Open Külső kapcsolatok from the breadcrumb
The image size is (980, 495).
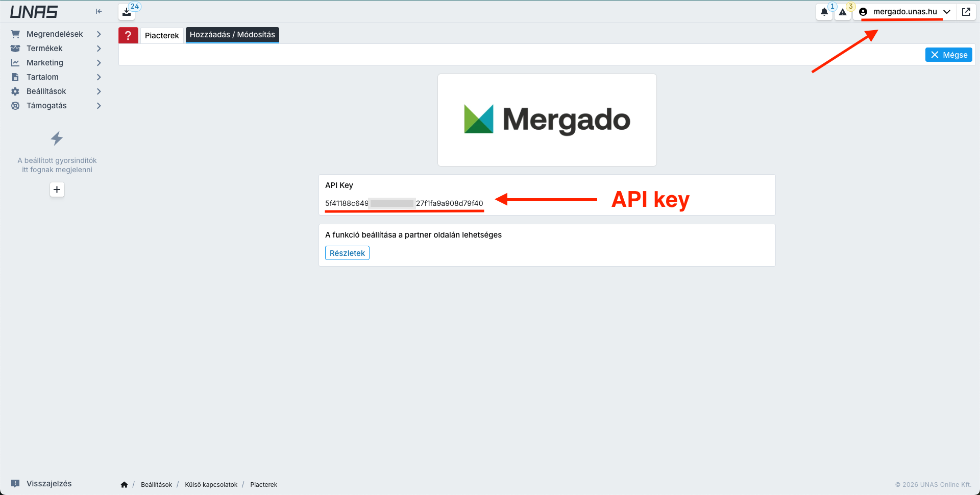[x=211, y=484]
